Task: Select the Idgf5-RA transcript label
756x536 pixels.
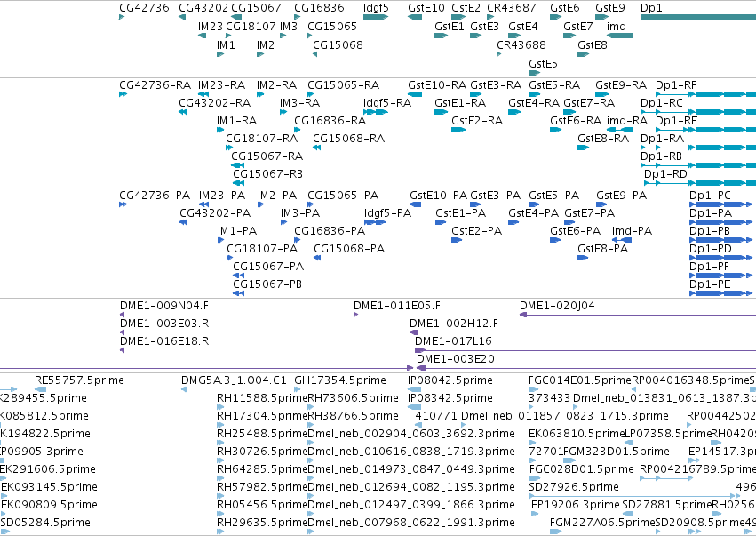Action: click(387, 103)
